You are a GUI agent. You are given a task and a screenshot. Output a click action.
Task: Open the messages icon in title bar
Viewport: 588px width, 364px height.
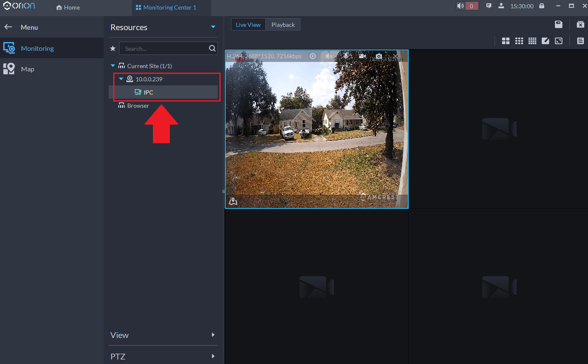coord(489,6)
